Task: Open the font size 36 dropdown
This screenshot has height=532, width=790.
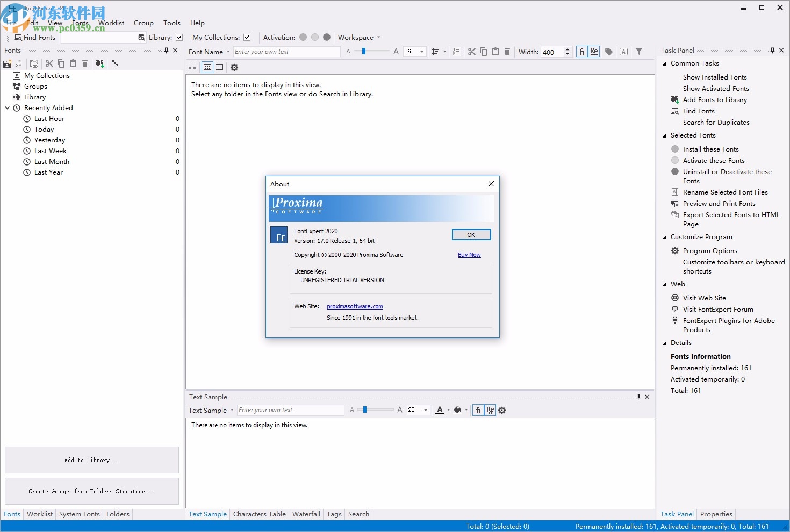Action: (x=422, y=52)
